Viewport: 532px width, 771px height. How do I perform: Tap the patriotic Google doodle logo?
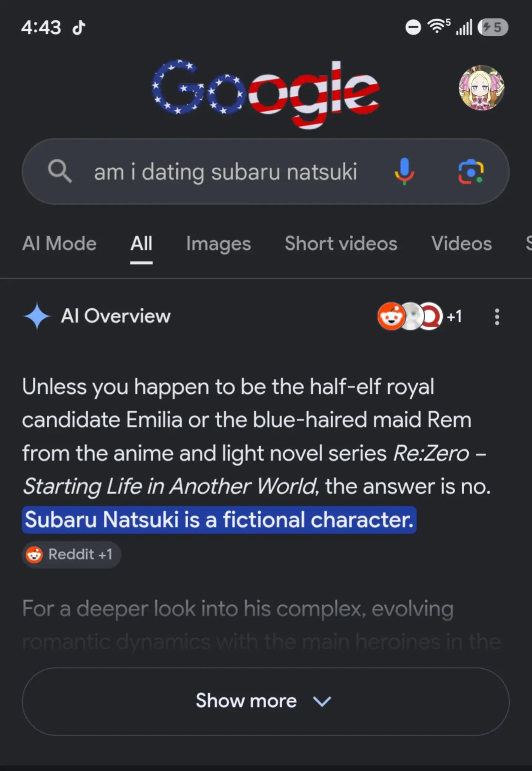tap(266, 94)
